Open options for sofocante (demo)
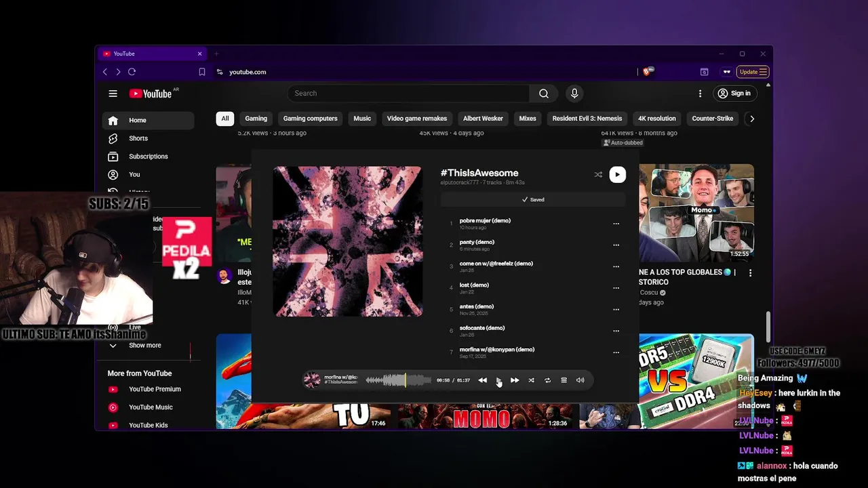The width and height of the screenshot is (868, 488). 616,331
